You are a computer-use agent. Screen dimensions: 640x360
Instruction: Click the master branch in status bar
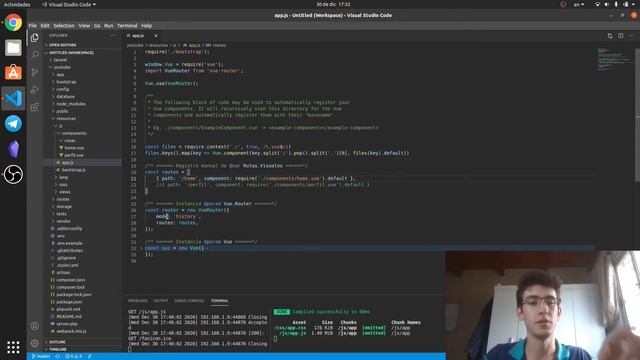click(x=41, y=356)
